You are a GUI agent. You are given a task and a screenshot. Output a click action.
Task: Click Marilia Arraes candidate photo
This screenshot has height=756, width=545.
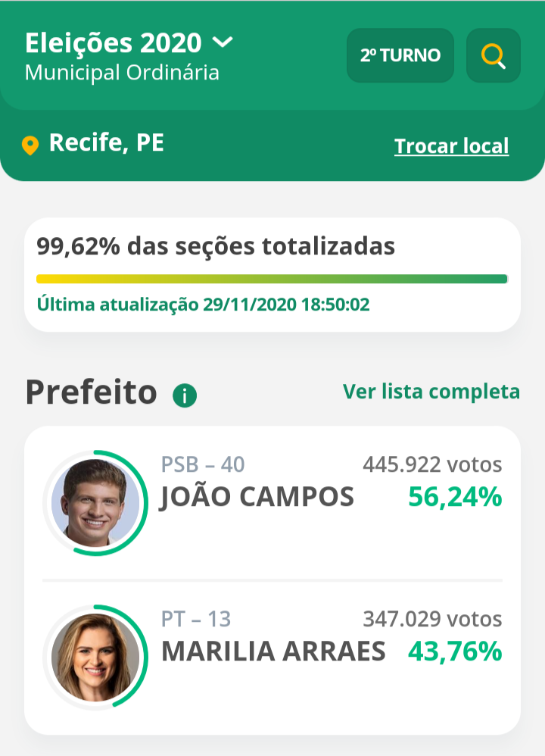tap(95, 656)
